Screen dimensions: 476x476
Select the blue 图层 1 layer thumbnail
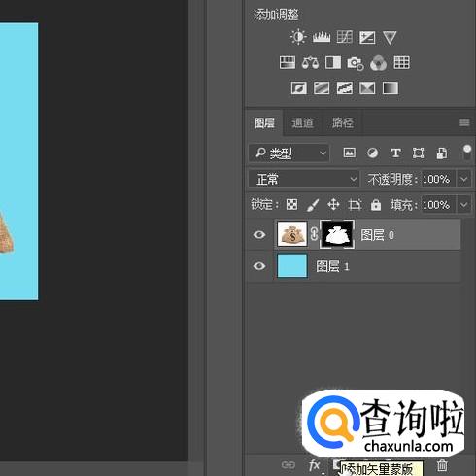292,266
